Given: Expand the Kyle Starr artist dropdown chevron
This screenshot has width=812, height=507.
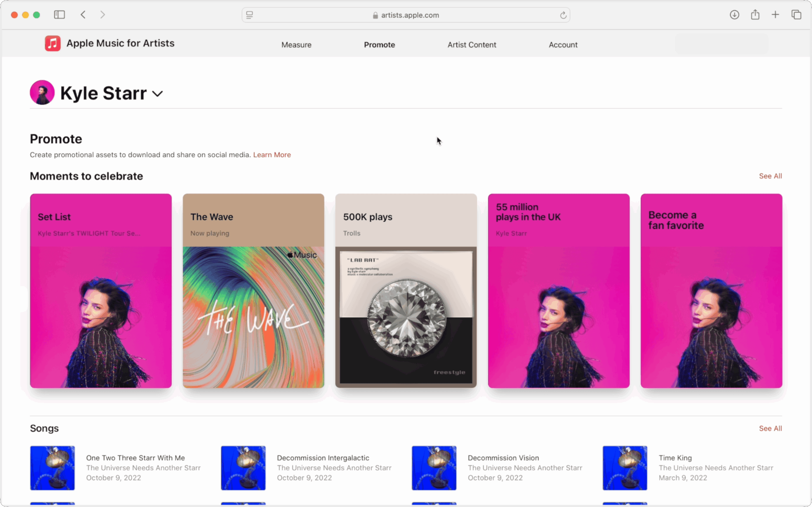Looking at the screenshot, I should click(157, 93).
